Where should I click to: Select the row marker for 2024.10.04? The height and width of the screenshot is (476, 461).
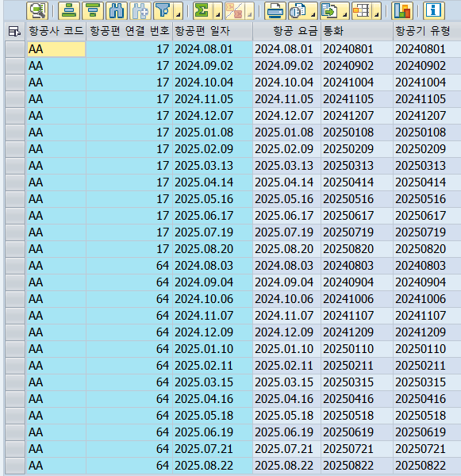pos(15,83)
